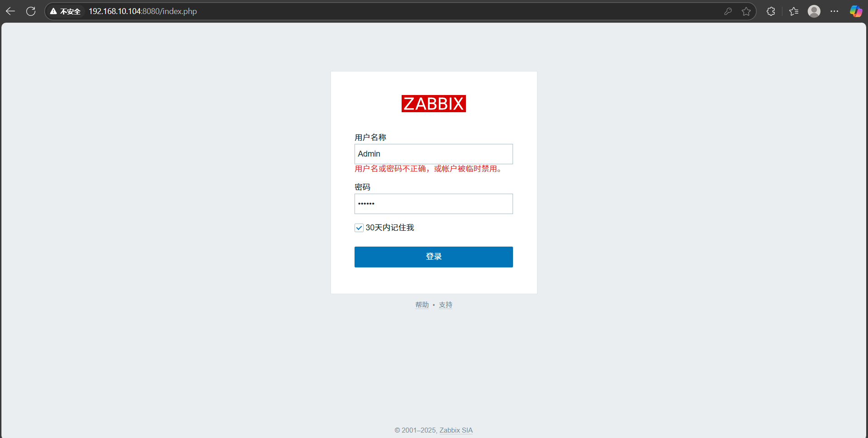The height and width of the screenshot is (438, 868).
Task: Open browser extensions puzzle icon
Action: click(x=771, y=11)
